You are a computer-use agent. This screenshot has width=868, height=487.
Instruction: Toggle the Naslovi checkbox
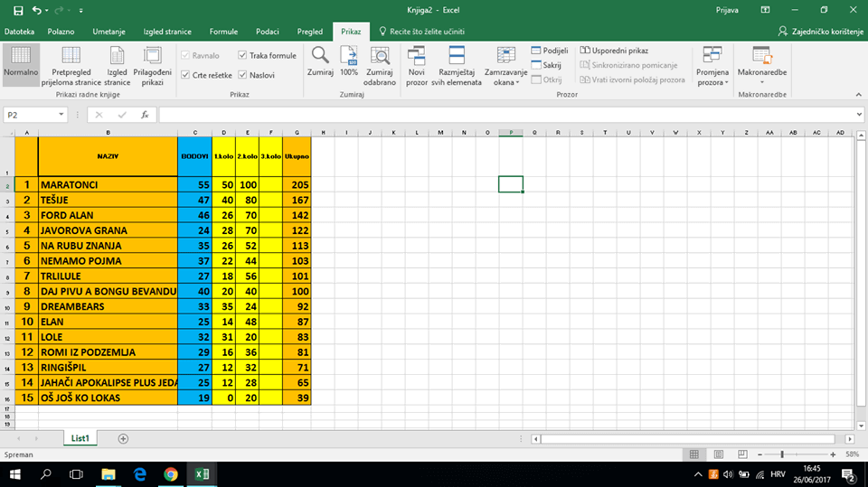tap(242, 75)
